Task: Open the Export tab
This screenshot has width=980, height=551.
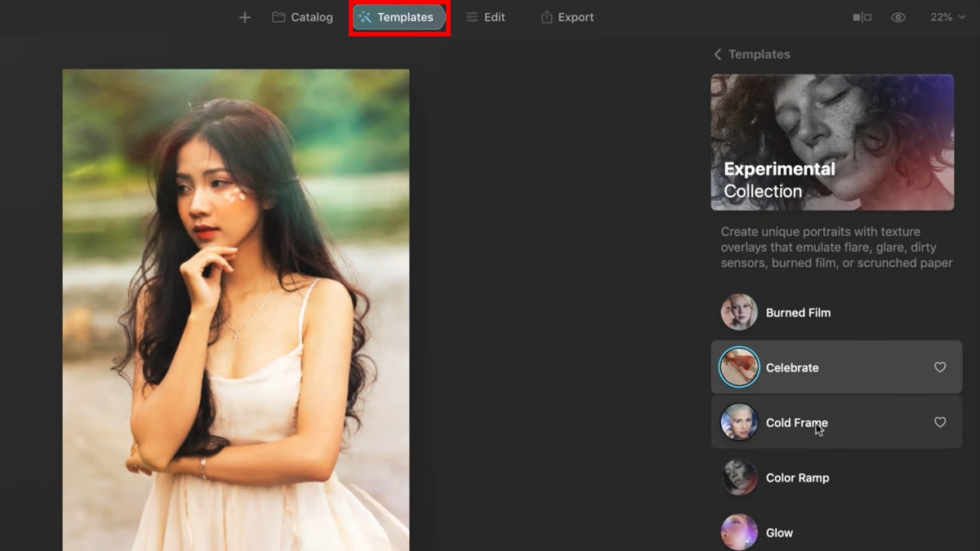Action: [x=567, y=17]
